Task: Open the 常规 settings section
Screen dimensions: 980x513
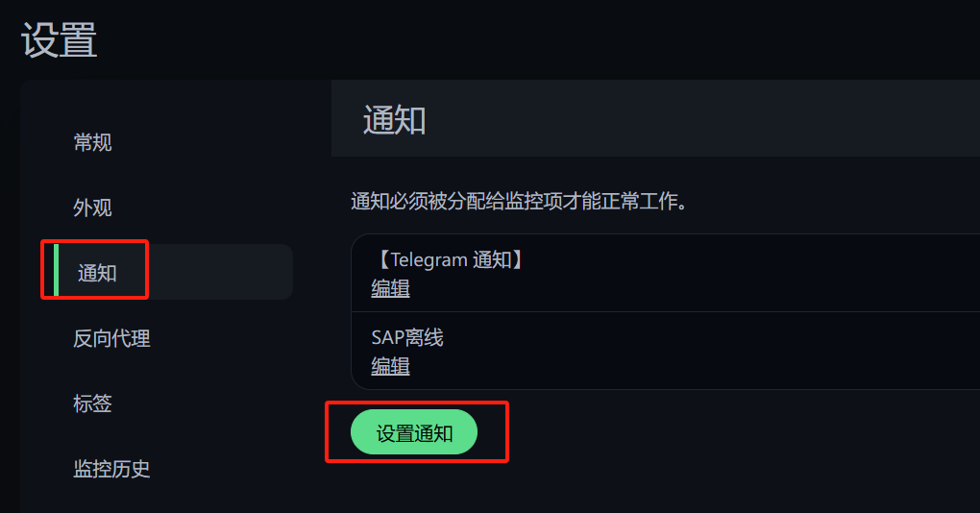Action: 92,143
